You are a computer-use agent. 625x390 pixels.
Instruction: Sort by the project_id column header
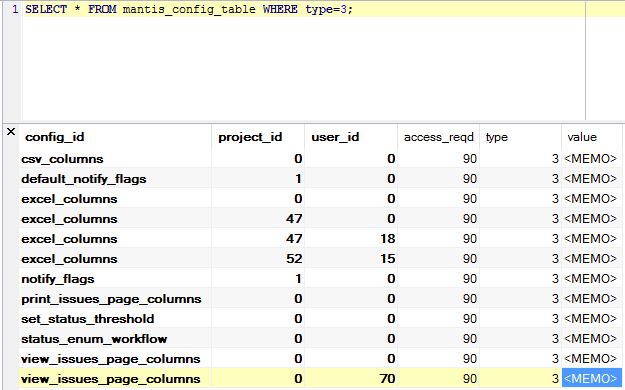click(x=258, y=137)
